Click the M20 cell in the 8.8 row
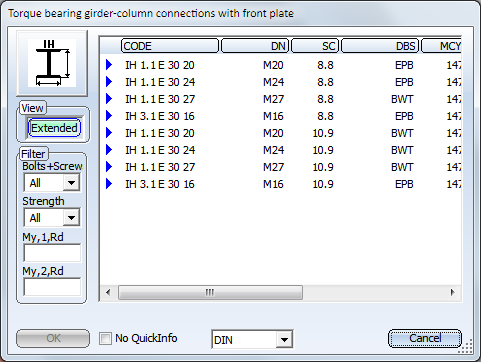Screen dimensions: 481x362 [273, 65]
